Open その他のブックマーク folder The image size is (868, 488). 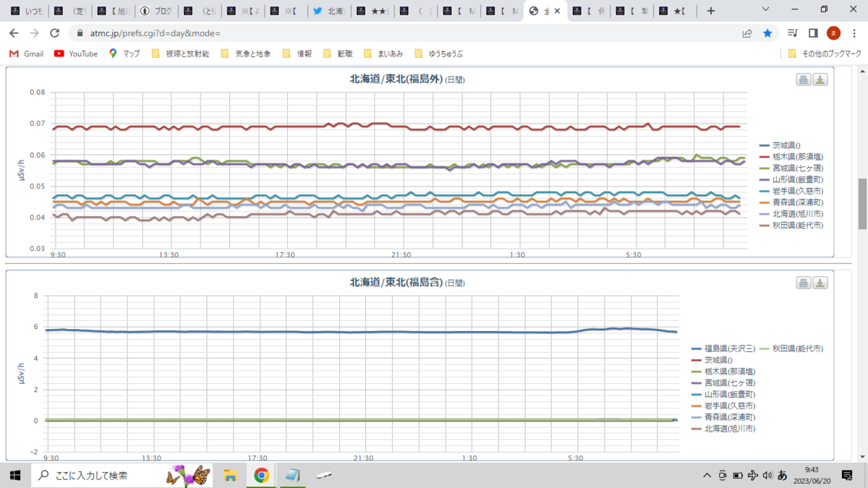pyautogui.click(x=825, y=53)
